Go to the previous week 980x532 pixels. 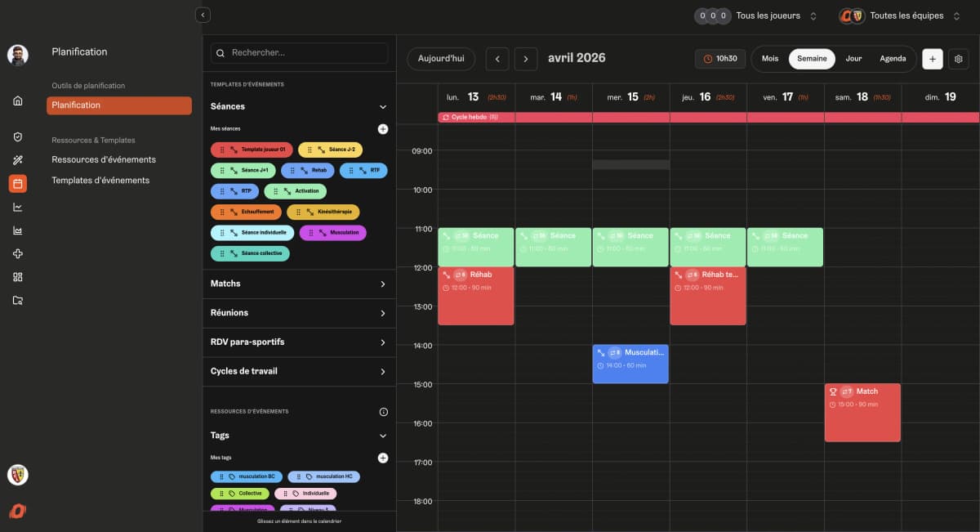pyautogui.click(x=497, y=59)
